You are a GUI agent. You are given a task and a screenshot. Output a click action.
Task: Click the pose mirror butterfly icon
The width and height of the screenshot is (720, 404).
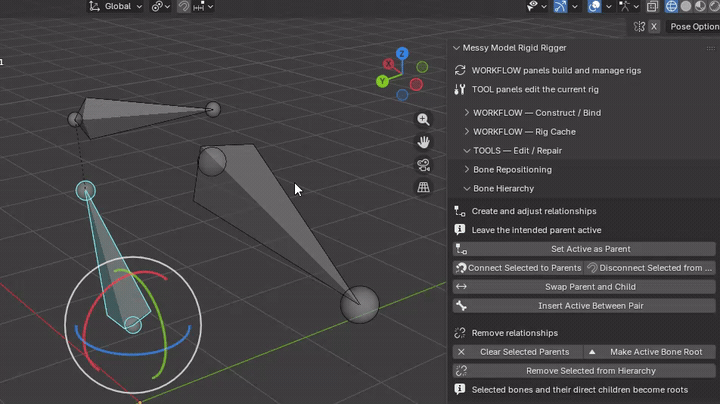[639, 27]
